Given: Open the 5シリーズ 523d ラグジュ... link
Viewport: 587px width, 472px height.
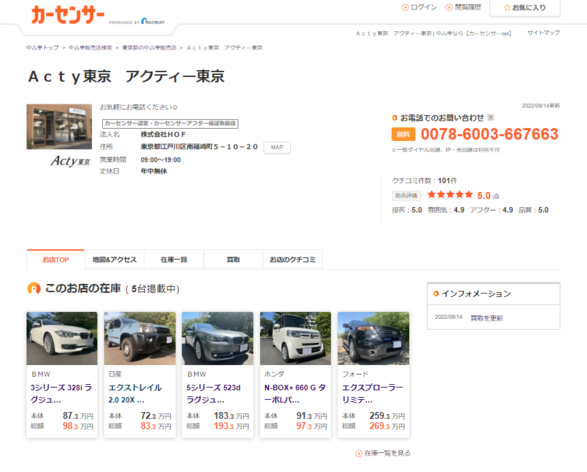Looking at the screenshot, I should [x=213, y=393].
